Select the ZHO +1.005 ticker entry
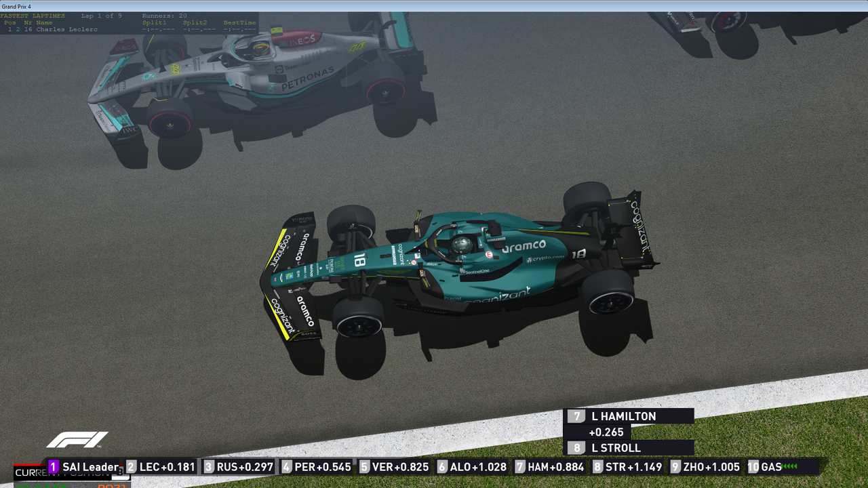The image size is (868, 488). [x=705, y=467]
